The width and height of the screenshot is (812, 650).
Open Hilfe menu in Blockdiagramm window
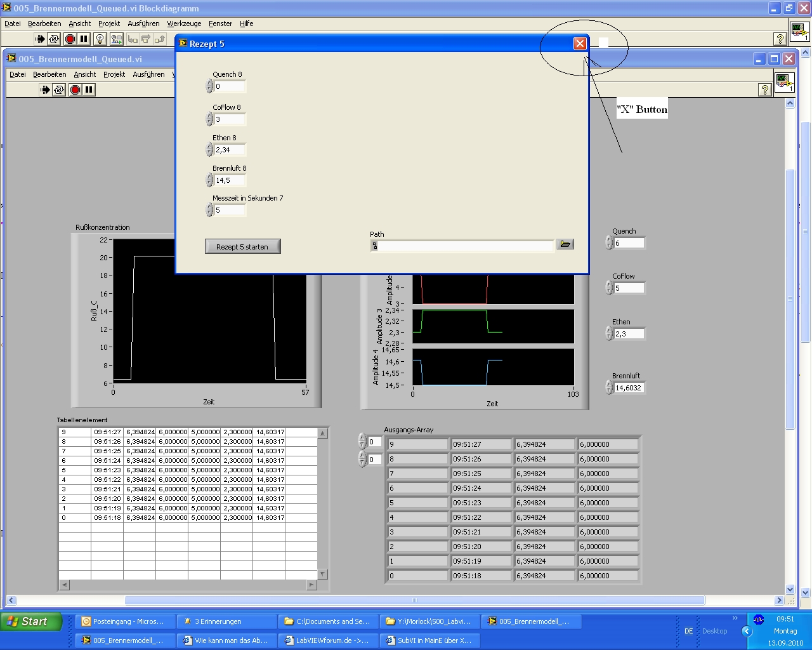(x=247, y=23)
